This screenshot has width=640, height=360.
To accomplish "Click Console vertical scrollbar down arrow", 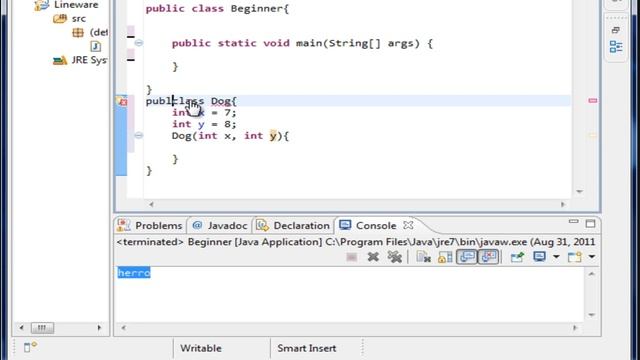I will [591, 315].
